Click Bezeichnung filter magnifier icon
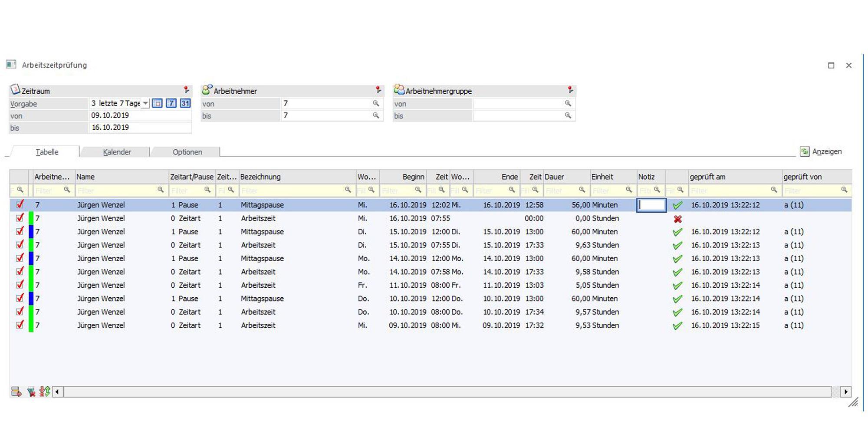This screenshot has height=434, width=868. (348, 190)
